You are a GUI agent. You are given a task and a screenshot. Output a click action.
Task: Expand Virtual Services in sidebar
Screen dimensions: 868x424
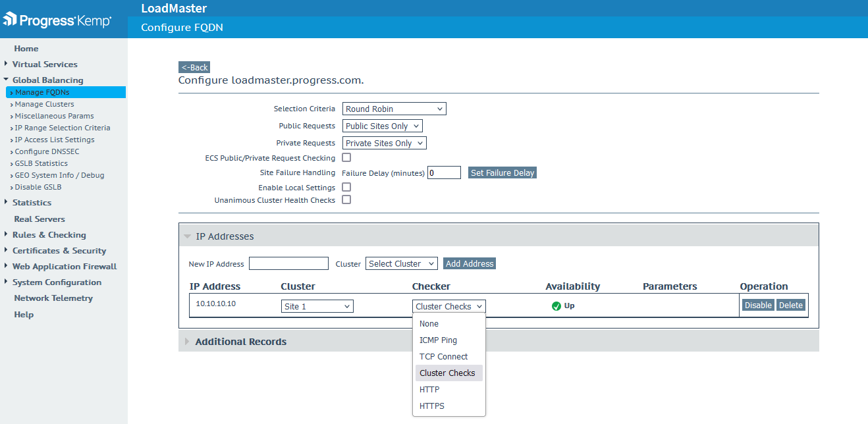point(45,65)
